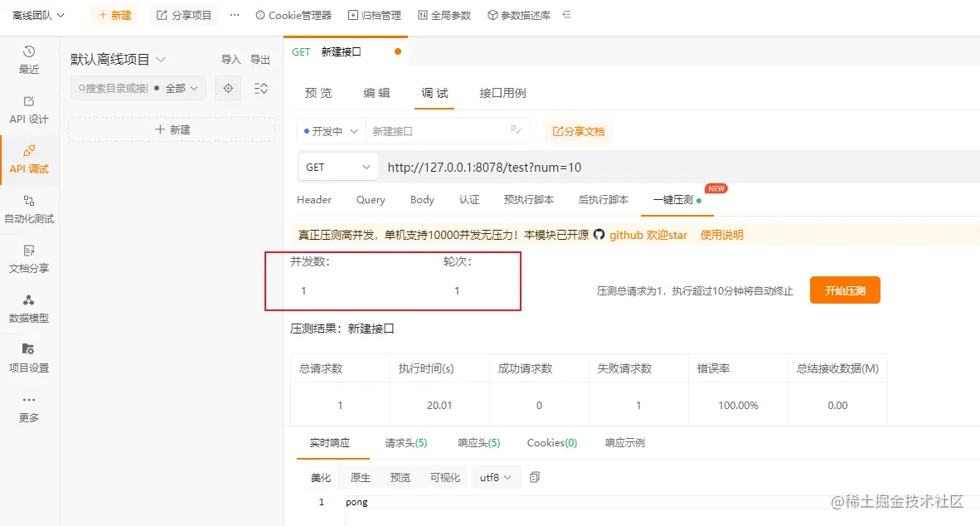Click the GitHub 欢迎star icon link
980x526 pixels.
tap(597, 235)
